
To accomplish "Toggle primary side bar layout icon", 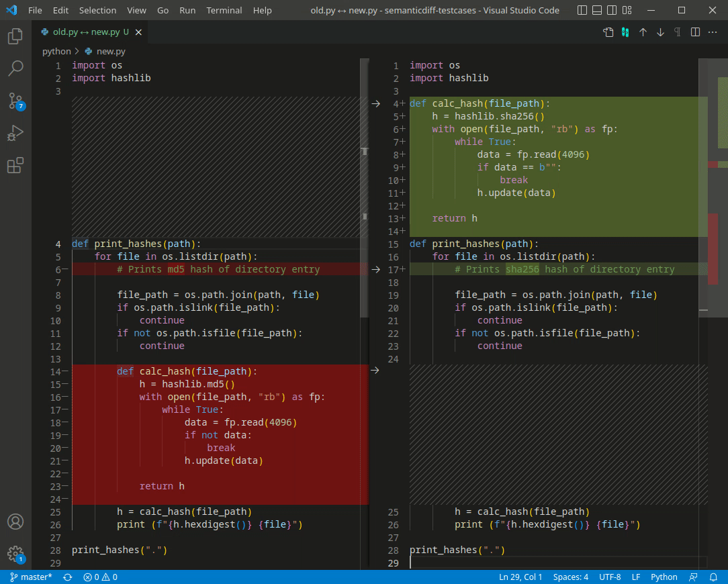I will tap(582, 10).
